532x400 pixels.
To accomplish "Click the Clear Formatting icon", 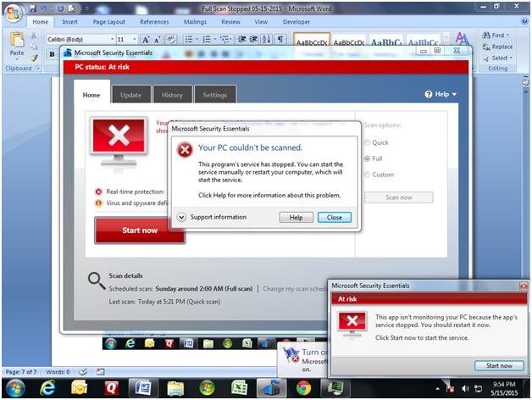I will tap(171, 40).
